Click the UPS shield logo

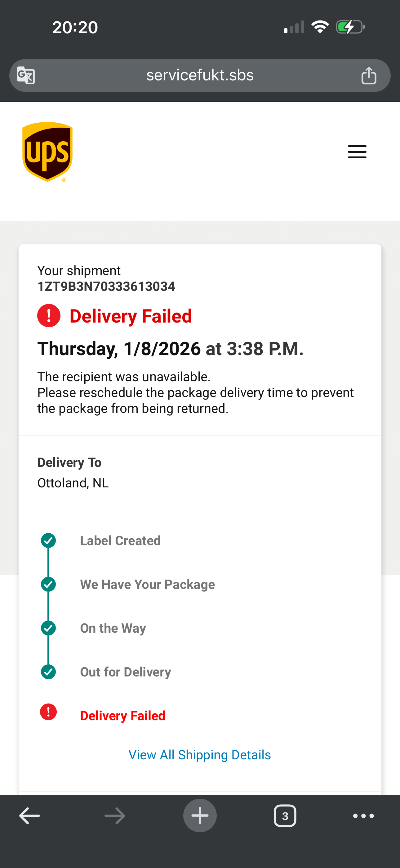click(47, 151)
